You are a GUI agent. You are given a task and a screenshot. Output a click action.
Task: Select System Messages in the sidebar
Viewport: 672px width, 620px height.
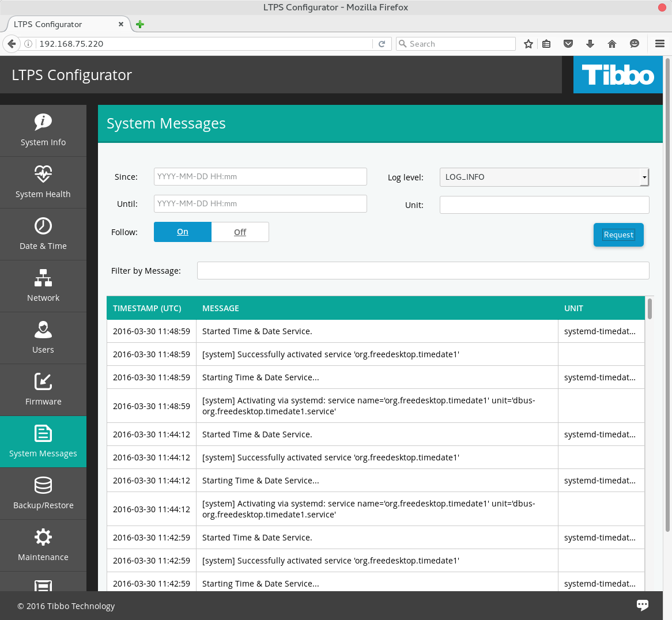(x=43, y=441)
